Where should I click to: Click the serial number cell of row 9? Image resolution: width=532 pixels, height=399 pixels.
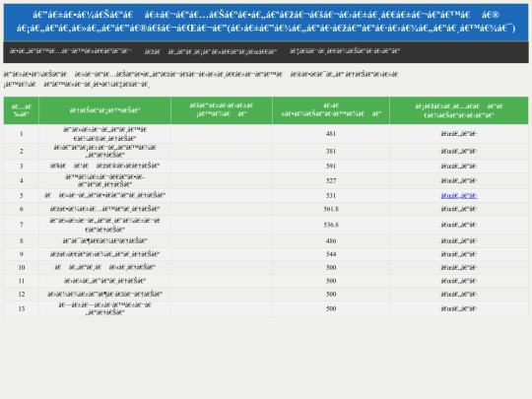tap(22, 254)
